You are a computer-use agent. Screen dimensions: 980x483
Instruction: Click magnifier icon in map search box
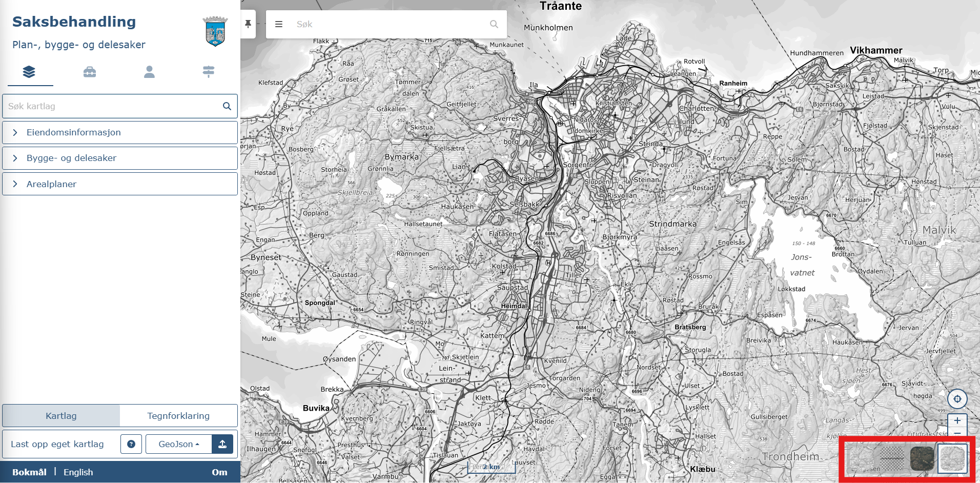(x=494, y=24)
